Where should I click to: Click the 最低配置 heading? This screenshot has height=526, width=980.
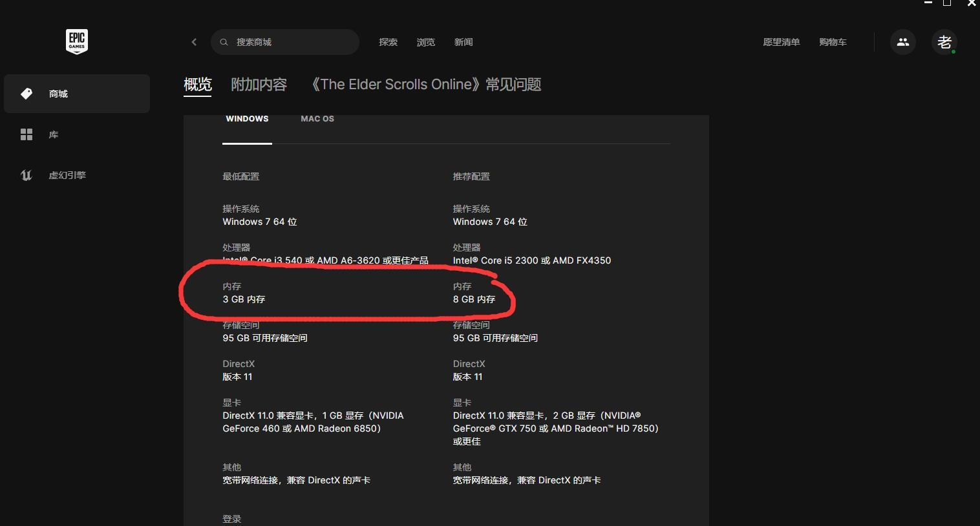coord(241,176)
